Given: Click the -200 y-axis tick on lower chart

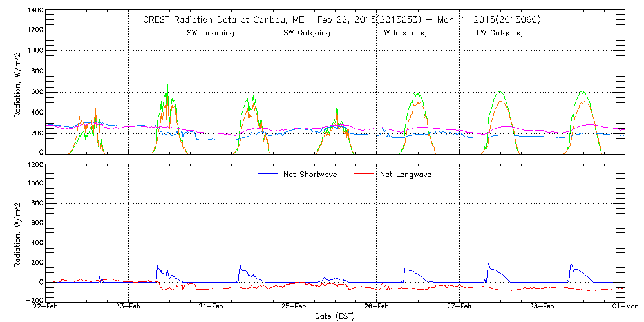Looking at the screenshot, I should [x=33, y=300].
